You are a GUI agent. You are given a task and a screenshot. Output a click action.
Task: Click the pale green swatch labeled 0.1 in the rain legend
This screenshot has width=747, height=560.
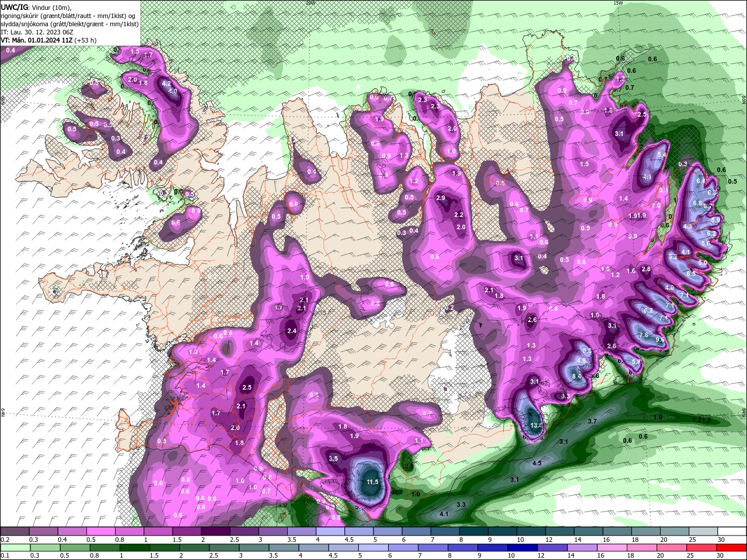[15, 548]
